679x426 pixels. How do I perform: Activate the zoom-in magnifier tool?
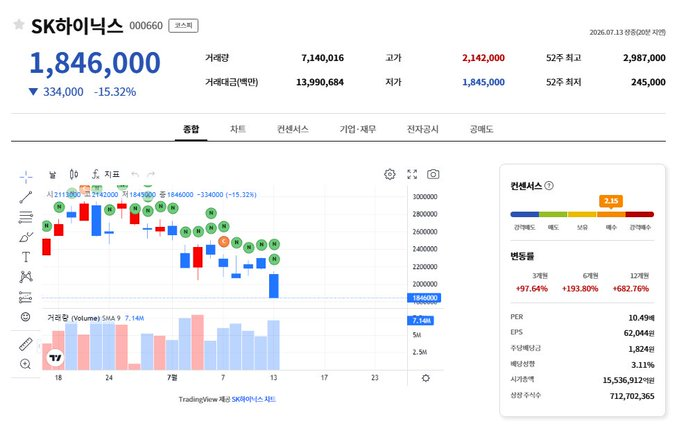coord(26,364)
